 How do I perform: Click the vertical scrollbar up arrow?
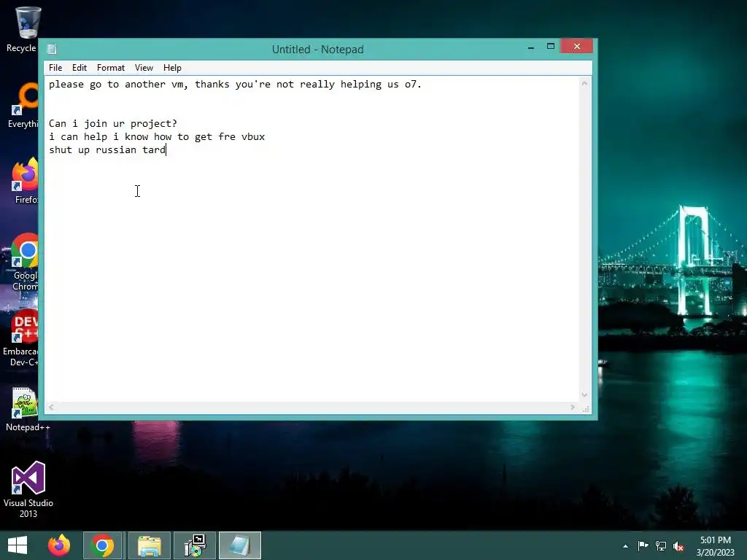(584, 84)
